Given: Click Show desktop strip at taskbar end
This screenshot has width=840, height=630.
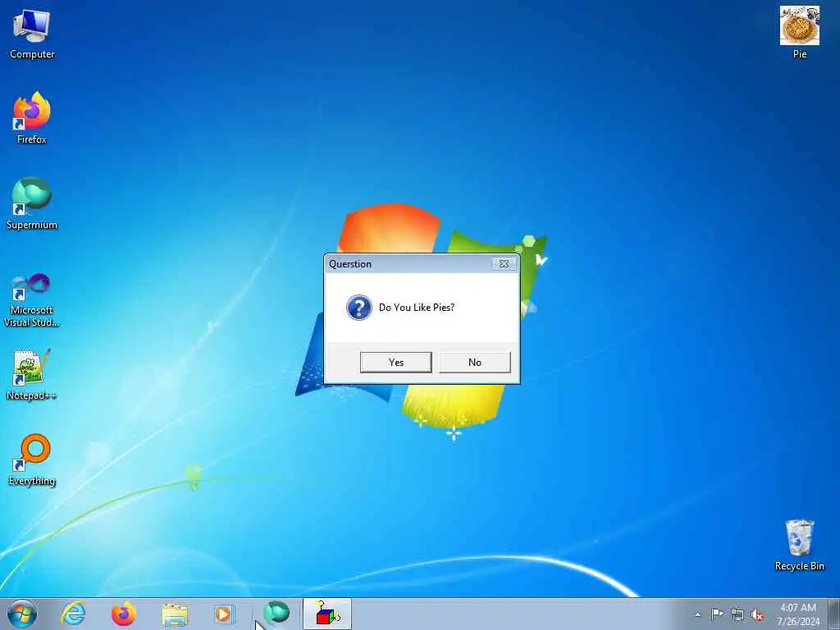Looking at the screenshot, I should [x=833, y=614].
